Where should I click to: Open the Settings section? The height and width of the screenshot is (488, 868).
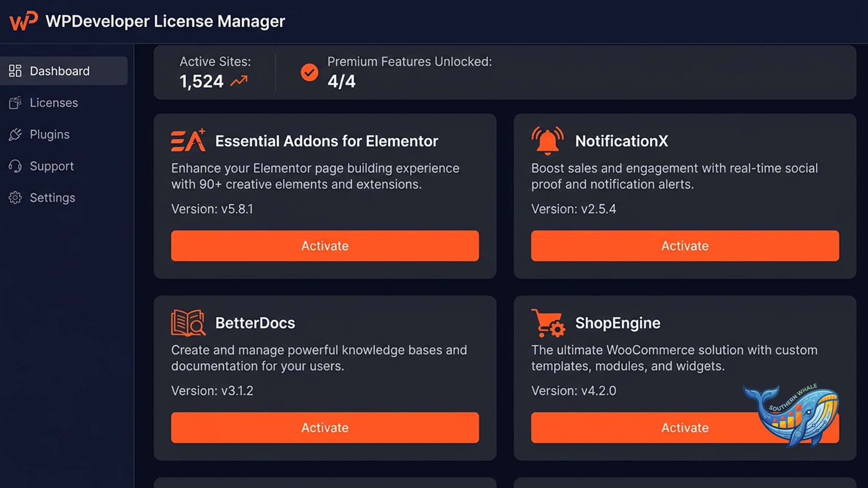click(64, 197)
